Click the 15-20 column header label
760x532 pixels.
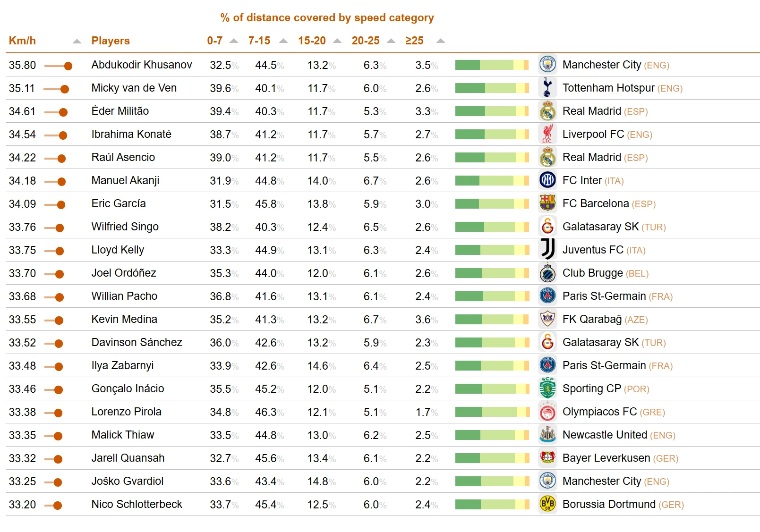pos(312,41)
